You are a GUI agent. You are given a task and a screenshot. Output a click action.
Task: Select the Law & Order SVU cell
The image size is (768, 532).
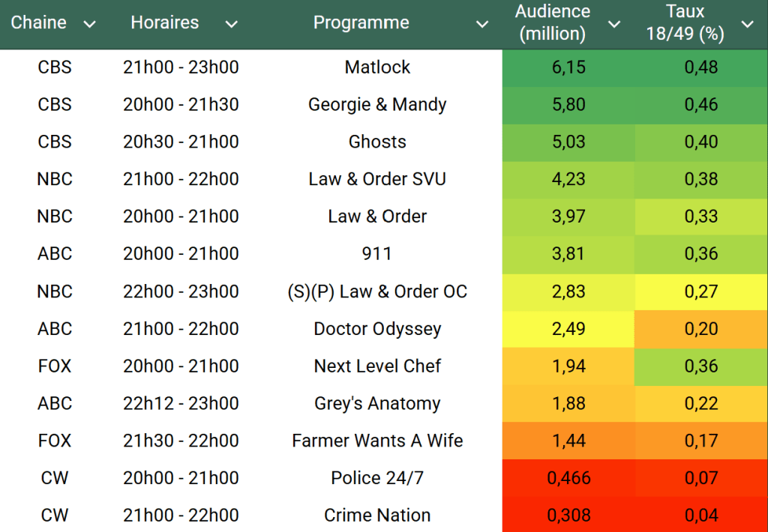pos(377,180)
